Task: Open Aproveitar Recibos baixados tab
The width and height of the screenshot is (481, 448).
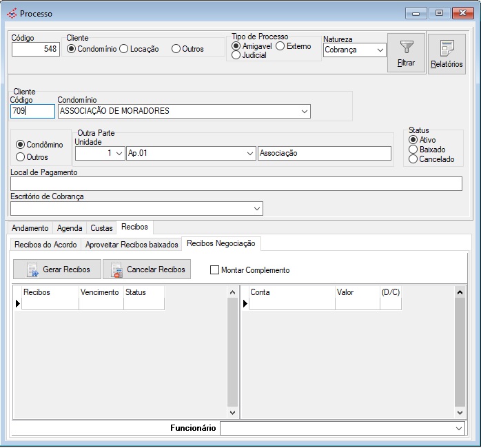Action: pos(132,244)
